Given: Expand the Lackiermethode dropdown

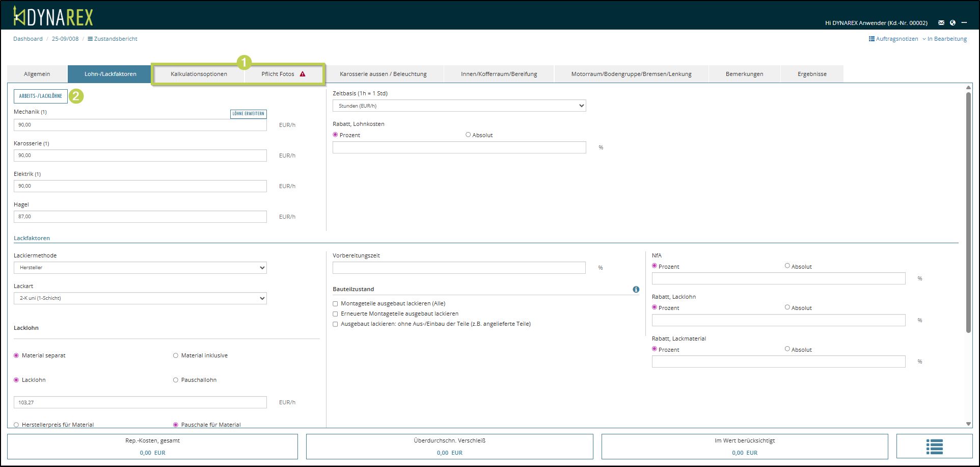Looking at the screenshot, I should click(140, 268).
